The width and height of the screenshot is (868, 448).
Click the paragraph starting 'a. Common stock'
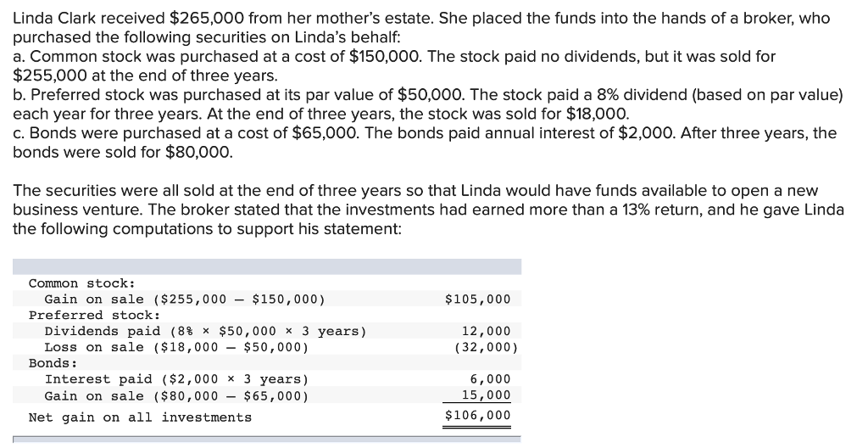coord(394,66)
